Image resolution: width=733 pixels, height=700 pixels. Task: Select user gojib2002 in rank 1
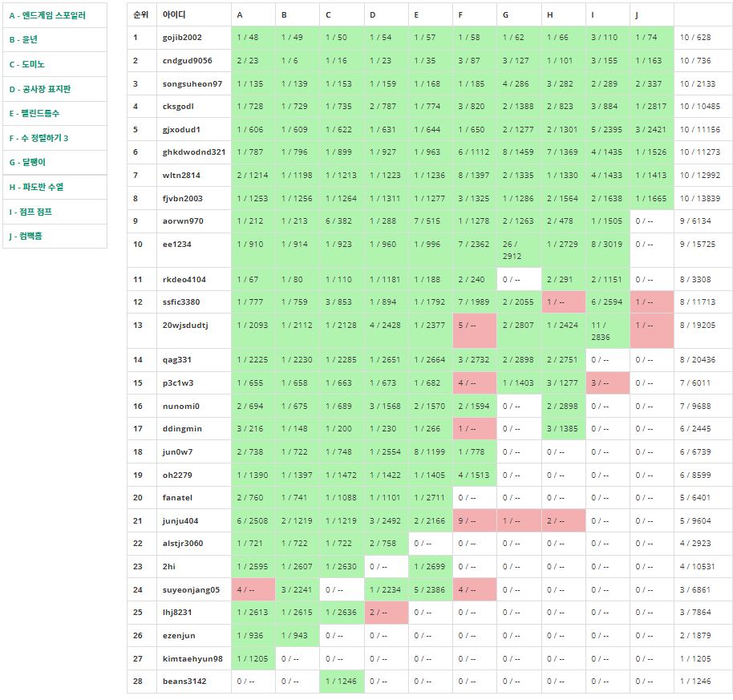pyautogui.click(x=182, y=38)
